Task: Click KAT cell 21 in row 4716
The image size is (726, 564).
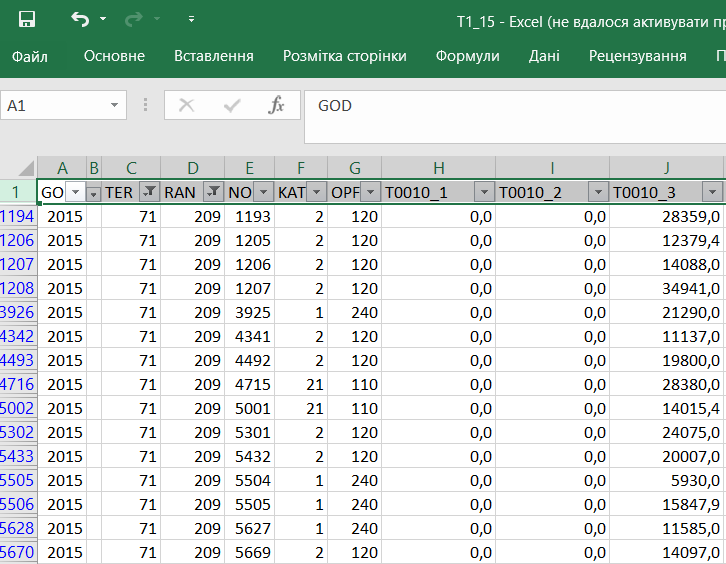Action: click(301, 384)
